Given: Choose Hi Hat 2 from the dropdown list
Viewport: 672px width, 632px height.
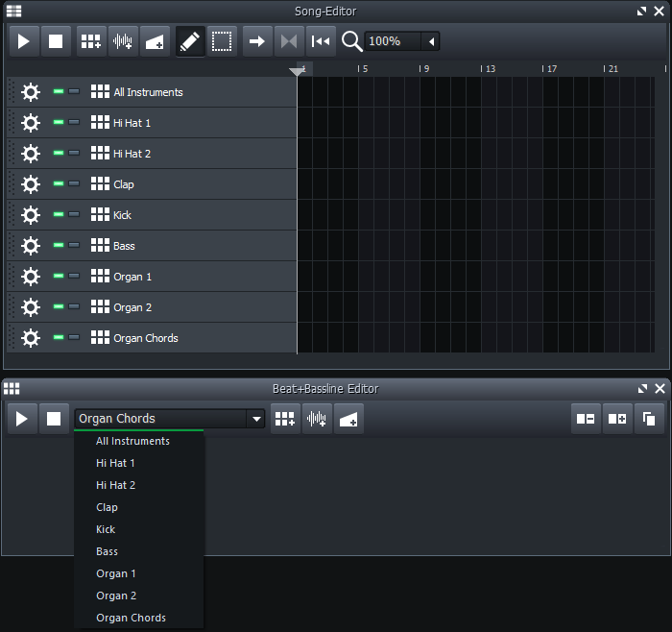Looking at the screenshot, I should point(116,485).
